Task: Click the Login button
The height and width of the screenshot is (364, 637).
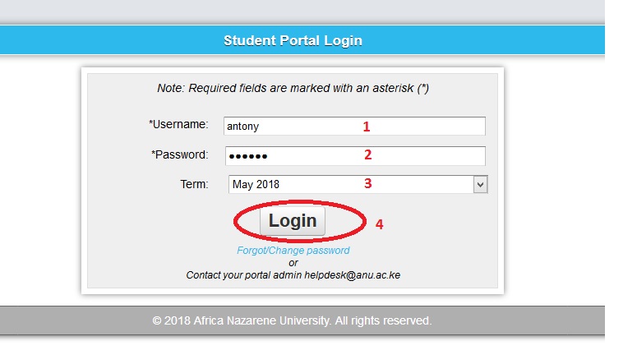Action: pyautogui.click(x=293, y=220)
